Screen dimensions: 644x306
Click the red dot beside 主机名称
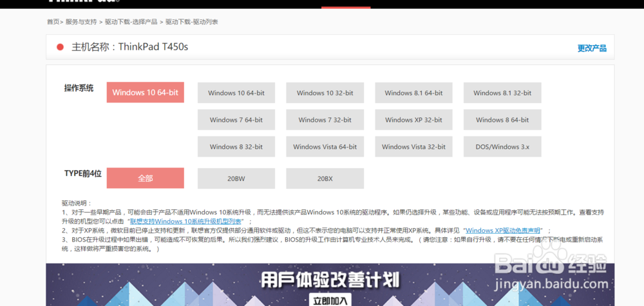[x=61, y=47]
